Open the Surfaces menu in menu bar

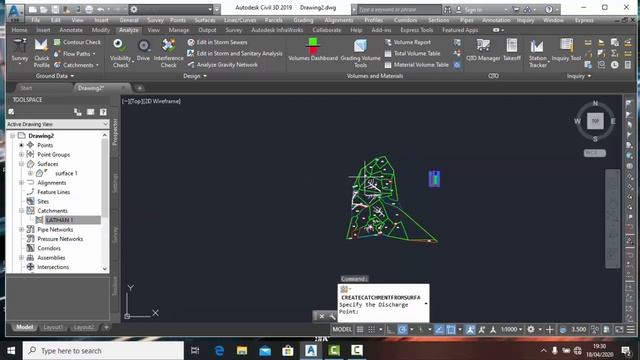click(x=204, y=20)
